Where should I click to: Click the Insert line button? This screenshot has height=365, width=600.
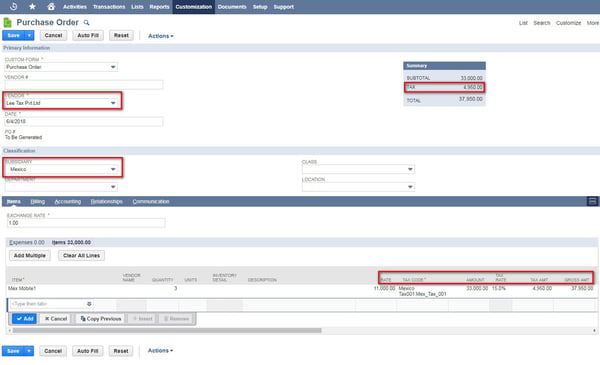pyautogui.click(x=142, y=319)
